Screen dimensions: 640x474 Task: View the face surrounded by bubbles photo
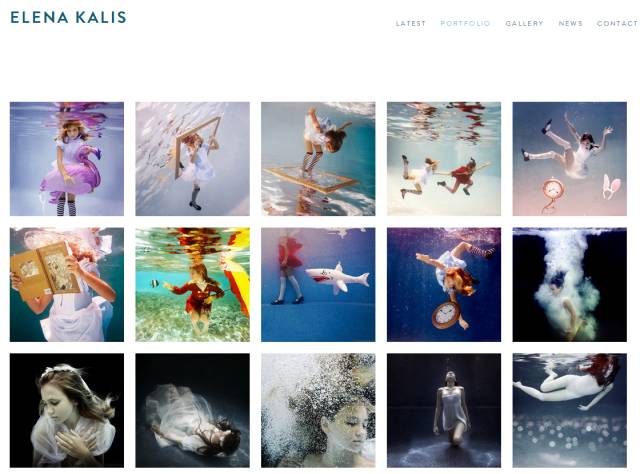click(318, 410)
